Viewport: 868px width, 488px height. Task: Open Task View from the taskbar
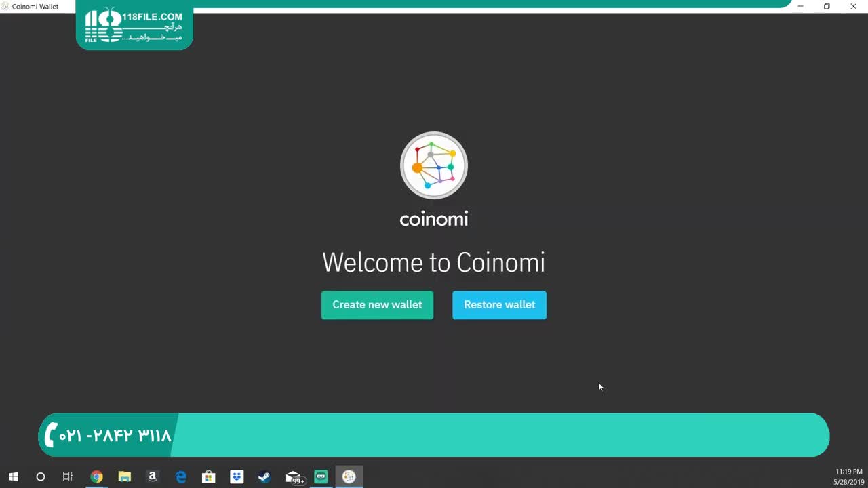pos(68,476)
